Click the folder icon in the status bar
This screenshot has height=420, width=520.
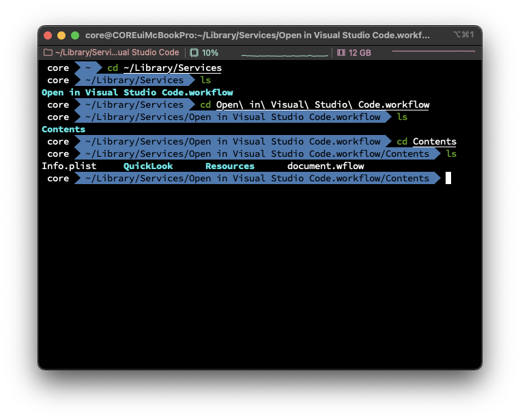click(48, 52)
